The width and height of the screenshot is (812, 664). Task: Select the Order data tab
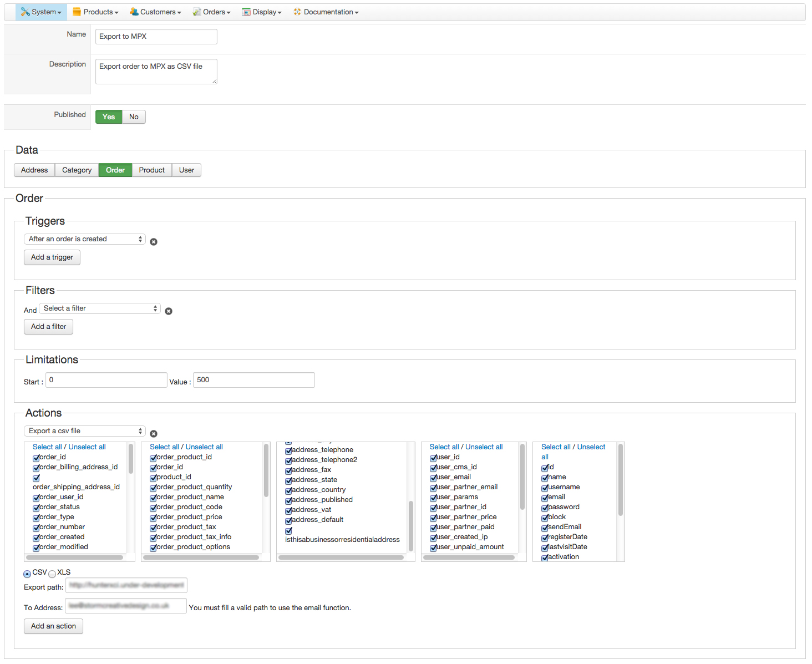(x=115, y=170)
